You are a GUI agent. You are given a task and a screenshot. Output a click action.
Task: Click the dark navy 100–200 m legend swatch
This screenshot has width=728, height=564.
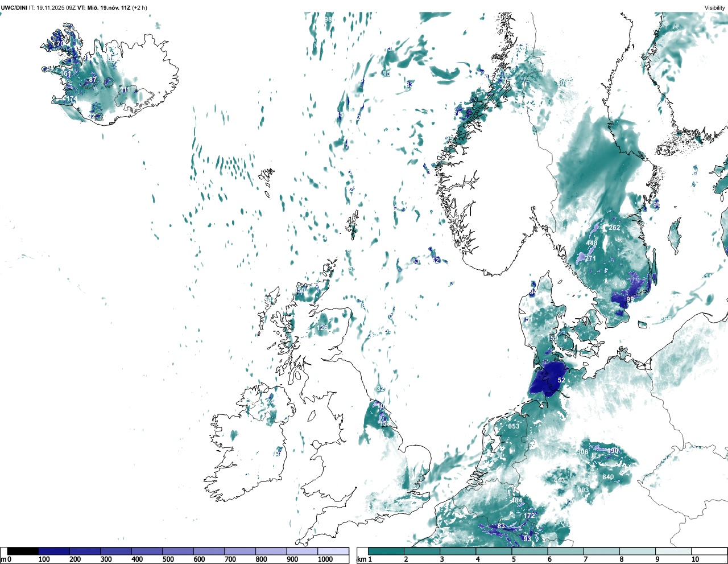(54, 551)
